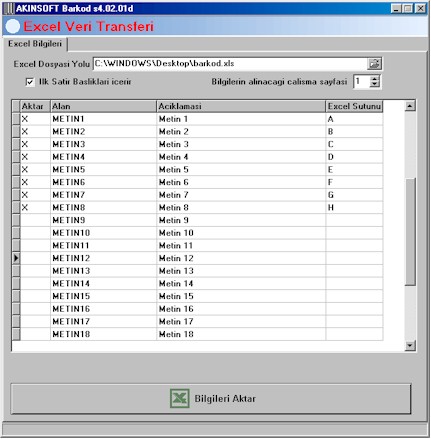Click the grid scrollbar up arrow
The width and height of the screenshot is (431, 439).
pyautogui.click(x=410, y=106)
